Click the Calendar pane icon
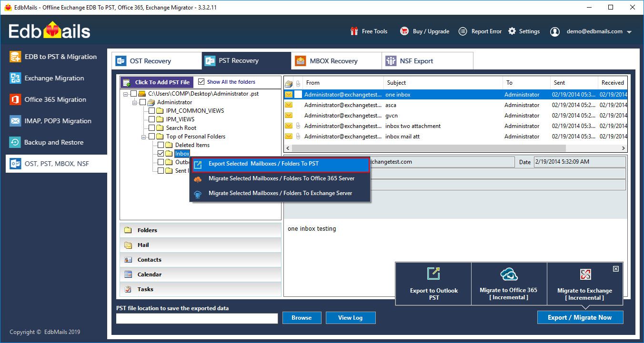The width and height of the screenshot is (644, 343). (x=128, y=274)
